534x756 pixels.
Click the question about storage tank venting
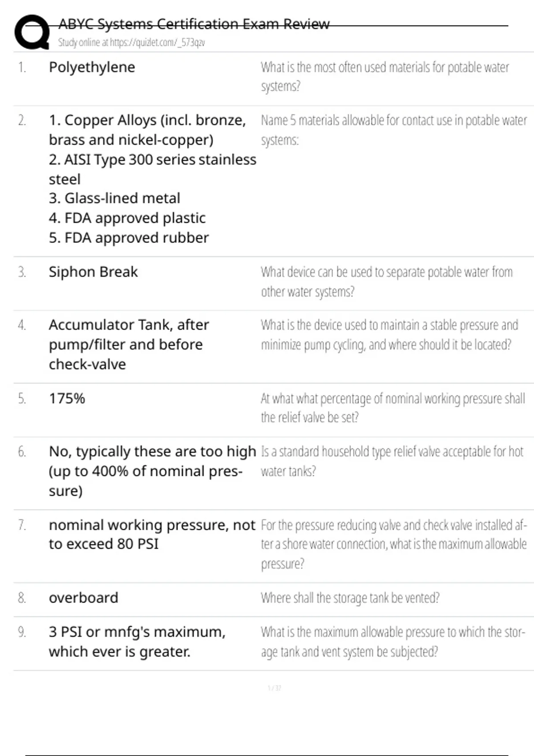pyautogui.click(x=350, y=598)
